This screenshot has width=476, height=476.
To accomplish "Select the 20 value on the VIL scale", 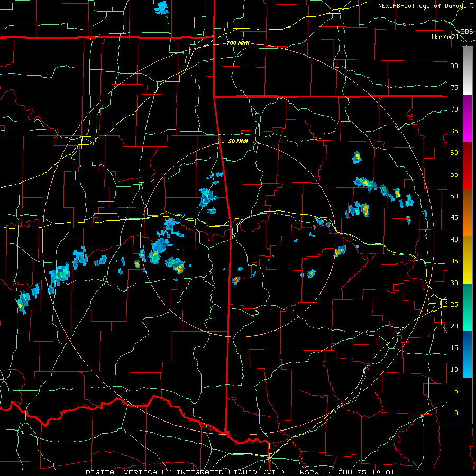I will click(454, 326).
